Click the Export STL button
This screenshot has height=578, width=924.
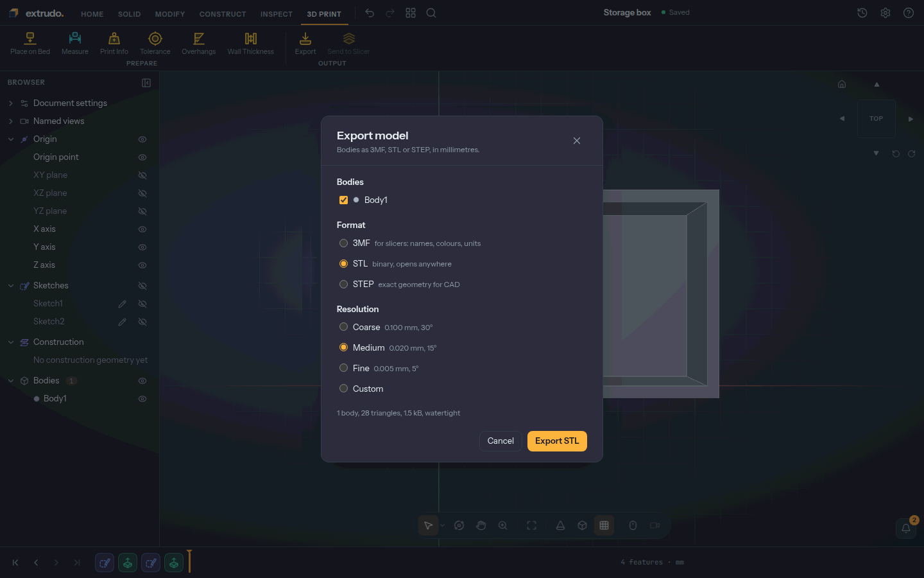(x=557, y=441)
